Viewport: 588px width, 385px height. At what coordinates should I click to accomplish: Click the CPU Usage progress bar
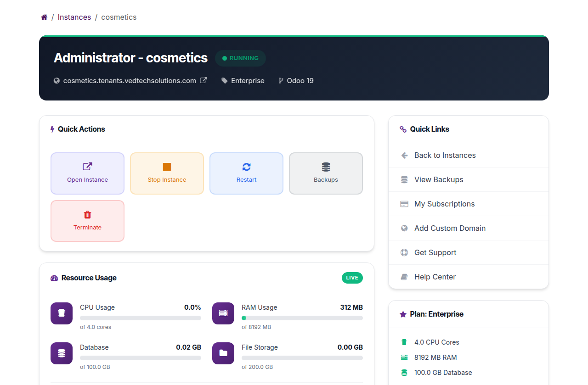[141, 318]
